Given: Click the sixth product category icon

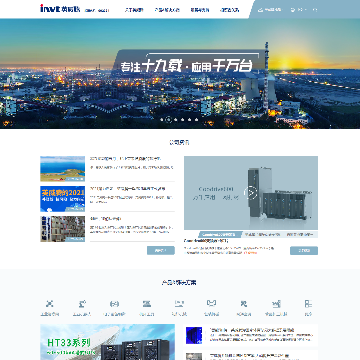Looking at the screenshot, I should 211,304.
